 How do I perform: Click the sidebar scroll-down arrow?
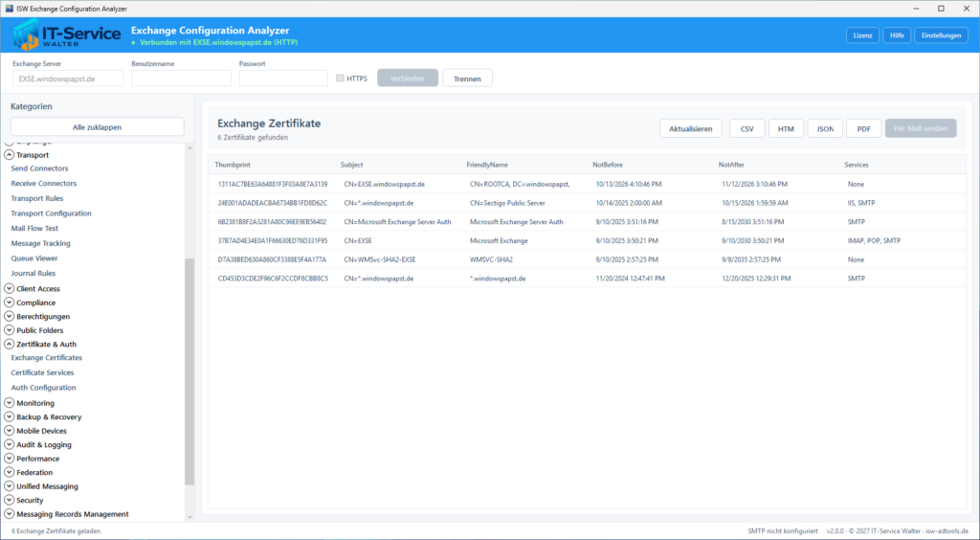pos(190,517)
